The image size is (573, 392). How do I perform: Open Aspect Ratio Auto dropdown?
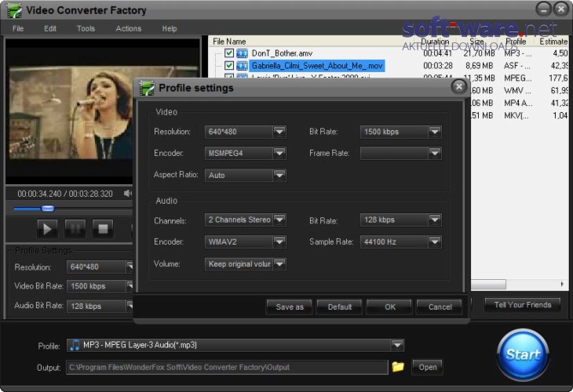pyautogui.click(x=279, y=175)
